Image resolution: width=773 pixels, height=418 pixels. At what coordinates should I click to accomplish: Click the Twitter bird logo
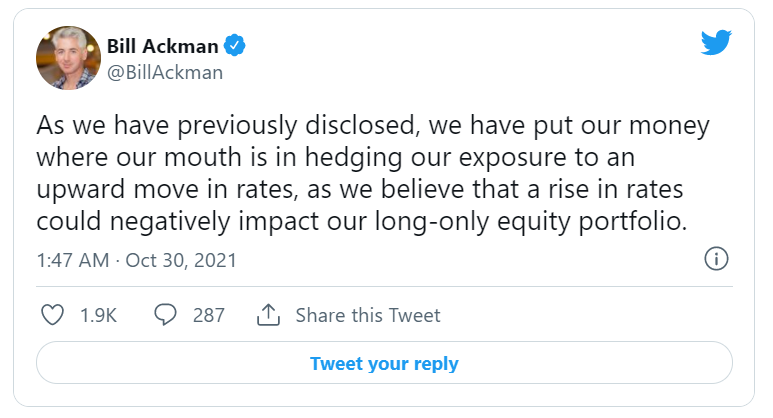(x=716, y=42)
